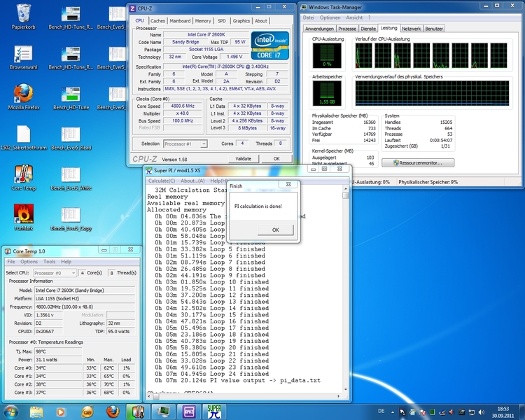The height and width of the screenshot is (420, 525).
Task: Click the CPU-Auslastung gauge in Task Manager
Action: (327, 55)
